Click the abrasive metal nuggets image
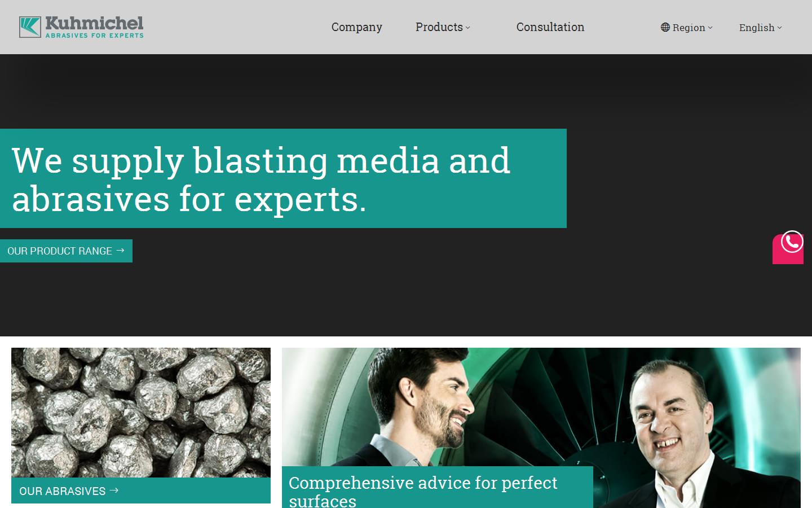The height and width of the screenshot is (508, 812). tap(141, 413)
